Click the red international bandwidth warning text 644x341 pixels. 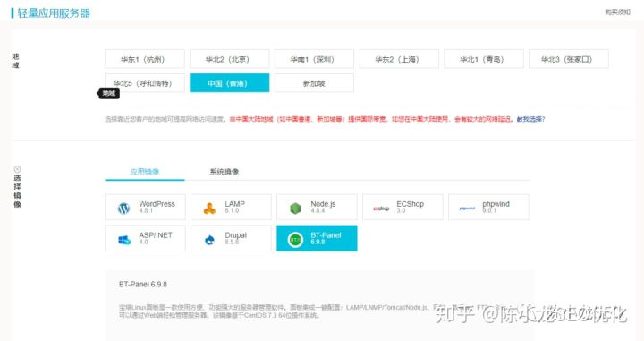[371, 119]
